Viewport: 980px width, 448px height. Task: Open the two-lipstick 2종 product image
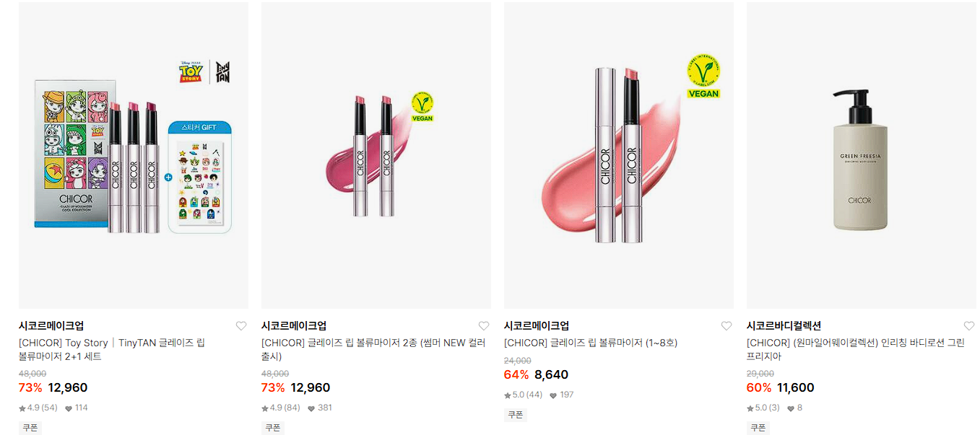pyautogui.click(x=376, y=155)
